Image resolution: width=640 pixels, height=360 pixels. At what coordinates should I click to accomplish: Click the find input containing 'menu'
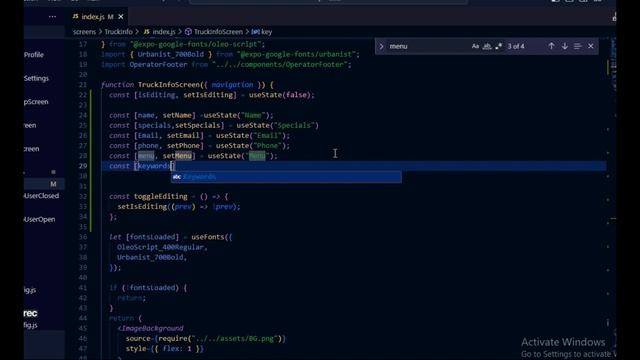tap(428, 46)
